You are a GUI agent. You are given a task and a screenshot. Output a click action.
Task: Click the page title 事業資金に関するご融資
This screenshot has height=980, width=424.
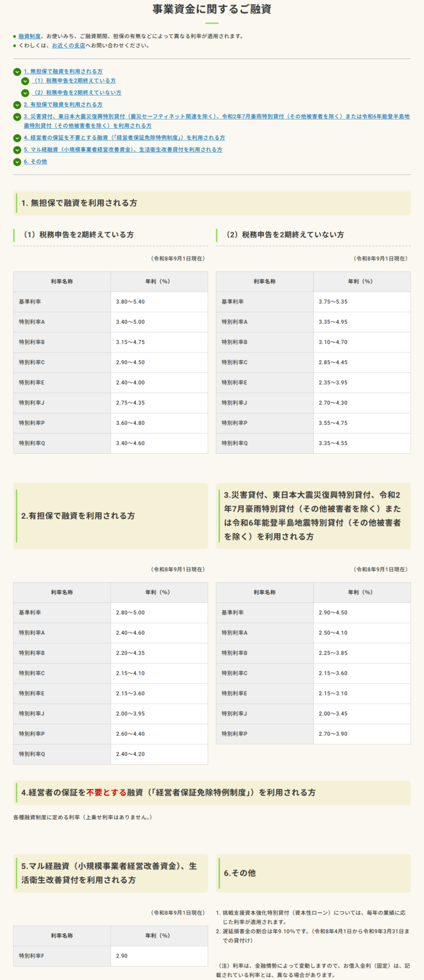coord(212,9)
